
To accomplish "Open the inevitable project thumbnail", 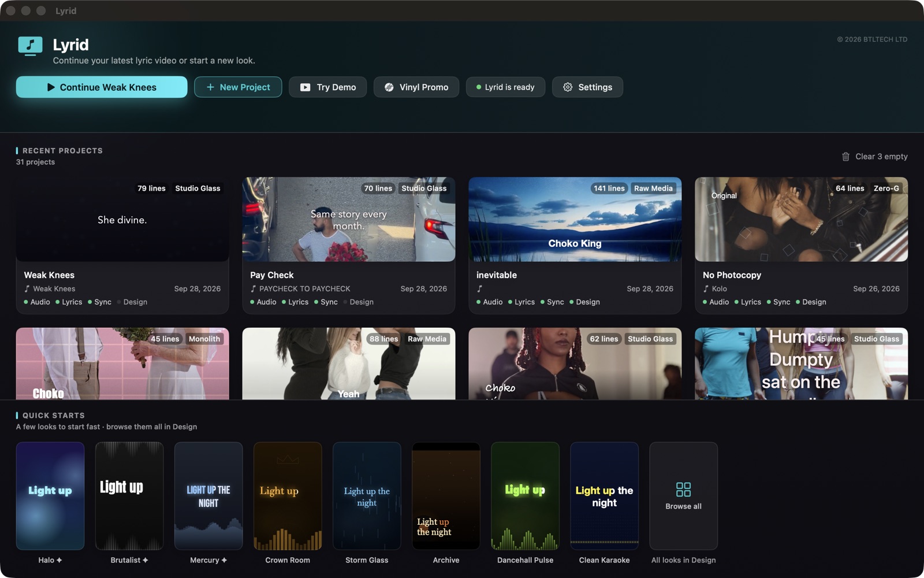I will coord(575,220).
